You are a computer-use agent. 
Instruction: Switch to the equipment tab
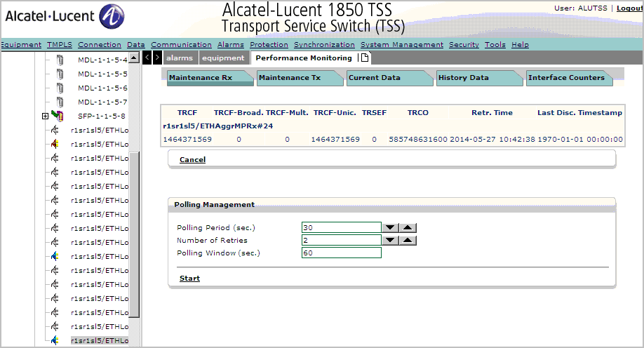coord(223,58)
